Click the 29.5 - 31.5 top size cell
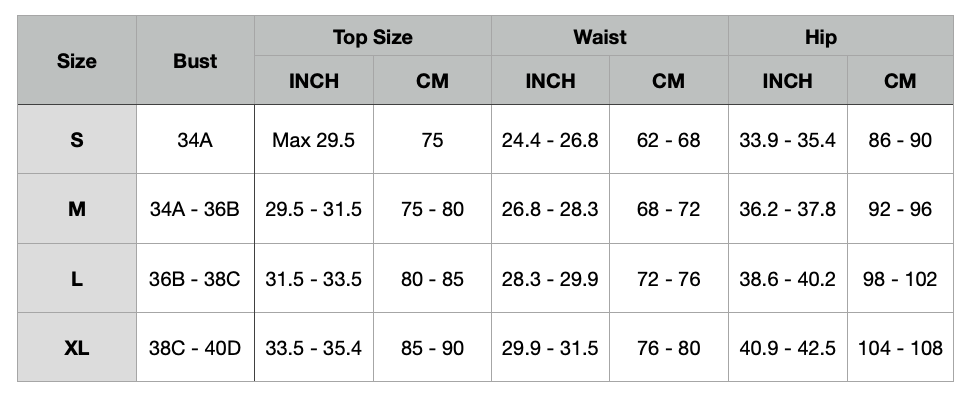Image resolution: width=970 pixels, height=397 pixels. click(x=314, y=209)
